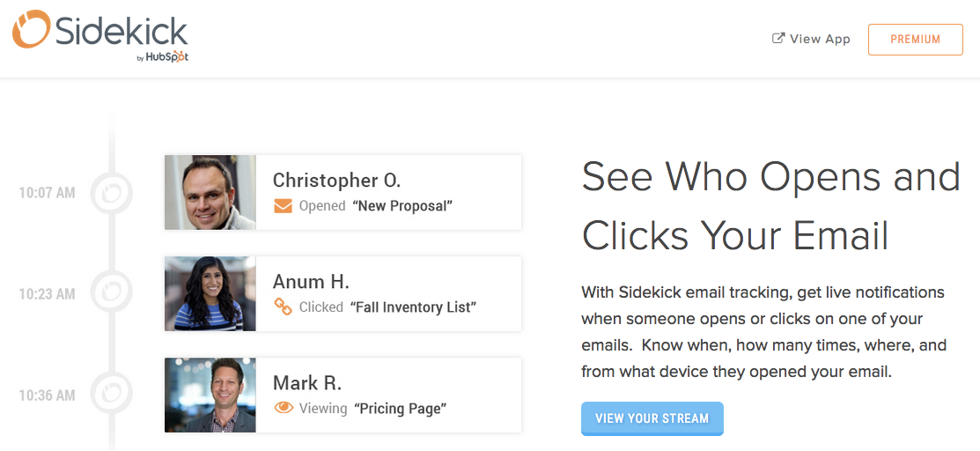Select the Anum H. name heading
The height and width of the screenshot is (451, 980).
[311, 282]
